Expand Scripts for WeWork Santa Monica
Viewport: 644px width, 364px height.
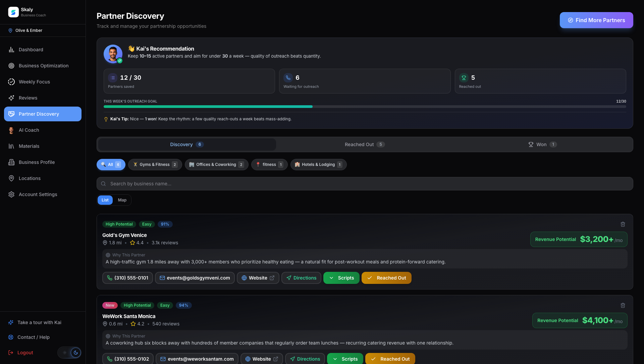345,359
